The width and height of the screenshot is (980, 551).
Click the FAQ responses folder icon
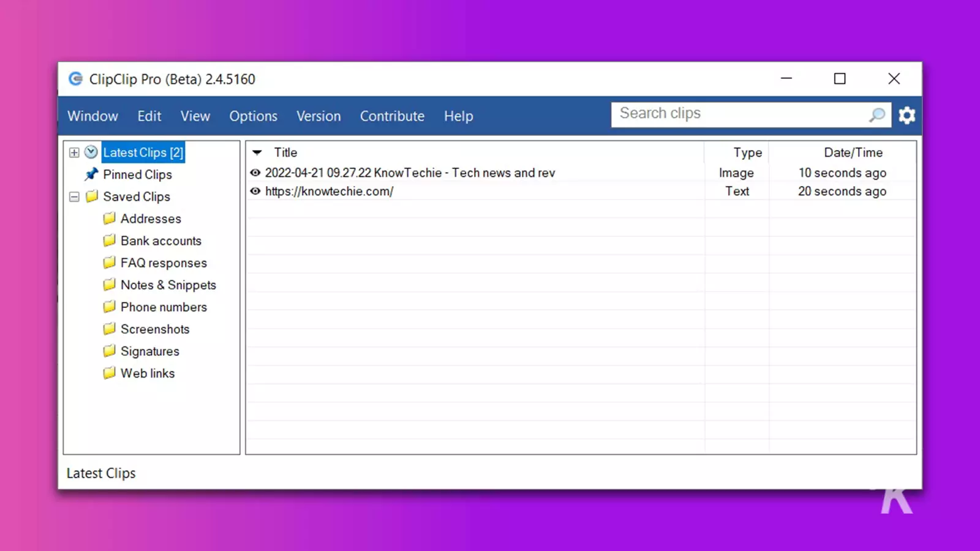point(109,262)
